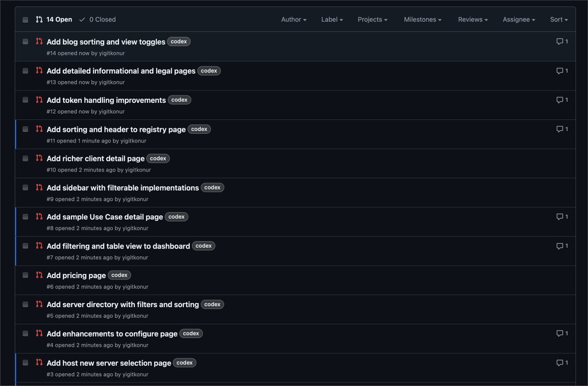Click pull request icon for #4 configure page
Viewport: 588px width, 386px height.
(39, 333)
